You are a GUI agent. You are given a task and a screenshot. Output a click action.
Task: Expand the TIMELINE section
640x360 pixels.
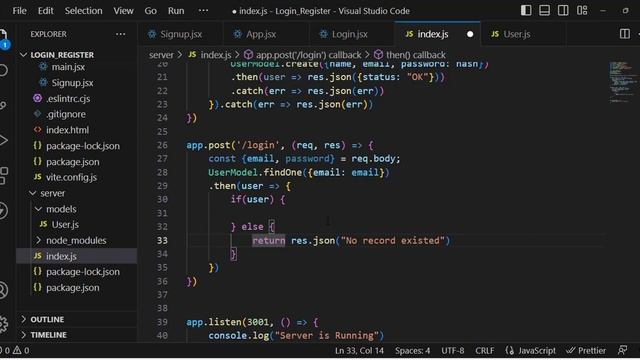tap(48, 335)
